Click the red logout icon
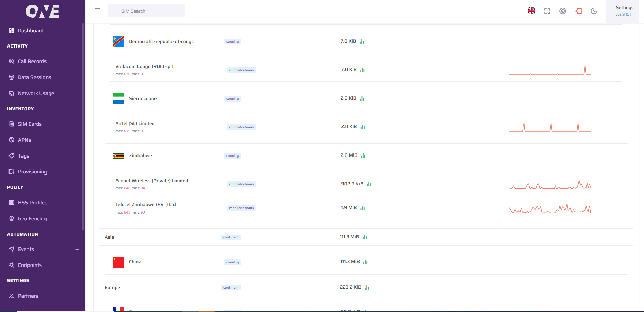Screen dimensions: 644x312 (x=578, y=11)
